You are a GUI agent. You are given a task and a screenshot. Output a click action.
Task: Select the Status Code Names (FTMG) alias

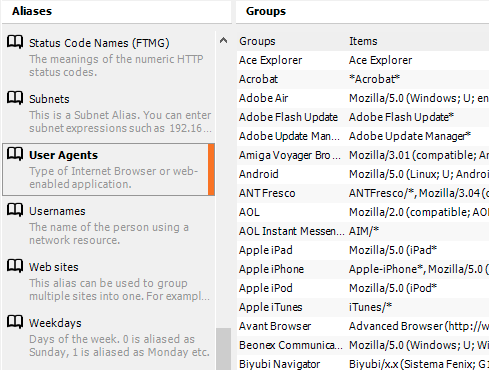99,43
